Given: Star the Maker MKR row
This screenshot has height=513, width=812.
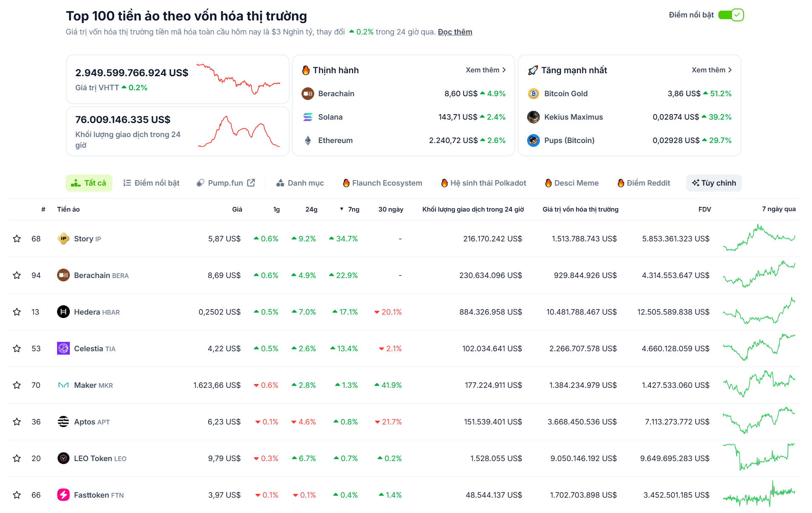Looking at the screenshot, I should click(17, 385).
